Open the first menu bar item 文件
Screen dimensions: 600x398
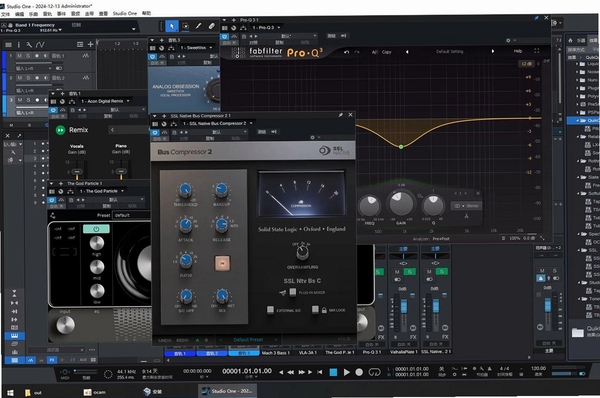click(5, 14)
